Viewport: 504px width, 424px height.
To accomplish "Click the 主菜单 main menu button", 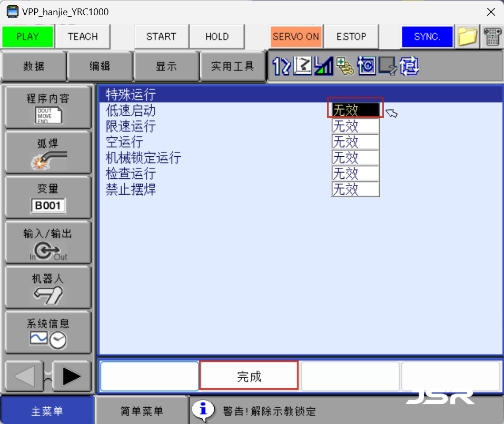I will tap(47, 411).
